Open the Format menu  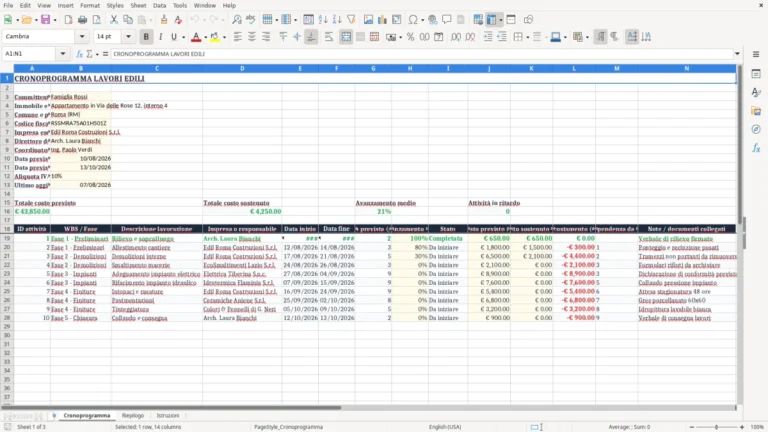pyautogui.click(x=90, y=5)
